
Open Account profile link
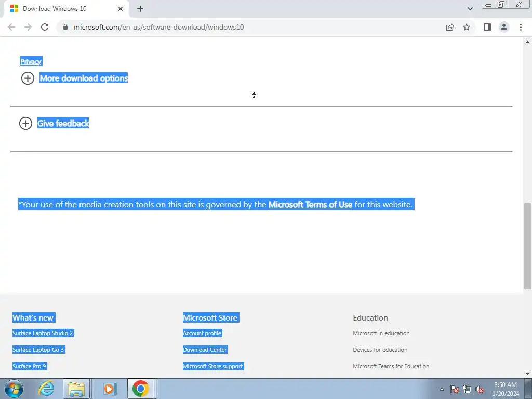tap(202, 333)
